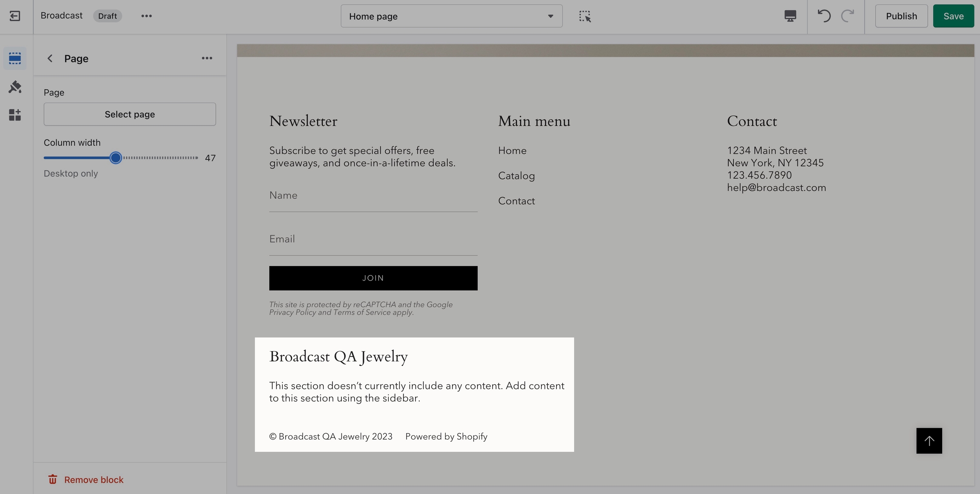Viewport: 980px width, 494px height.
Task: Toggle the inspector selection tool
Action: [x=585, y=16]
